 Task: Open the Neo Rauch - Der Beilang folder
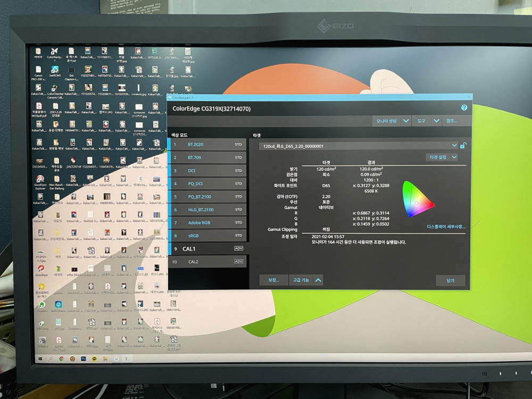coord(57,182)
